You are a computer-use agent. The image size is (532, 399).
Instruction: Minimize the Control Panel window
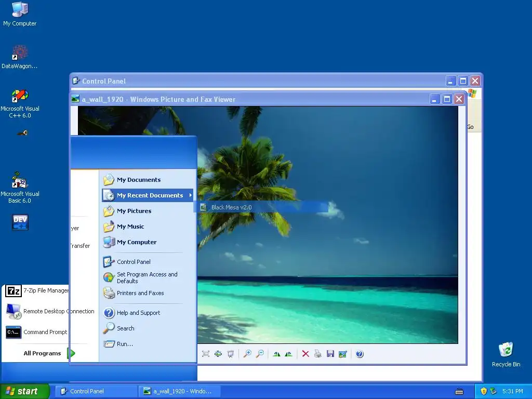click(x=450, y=81)
